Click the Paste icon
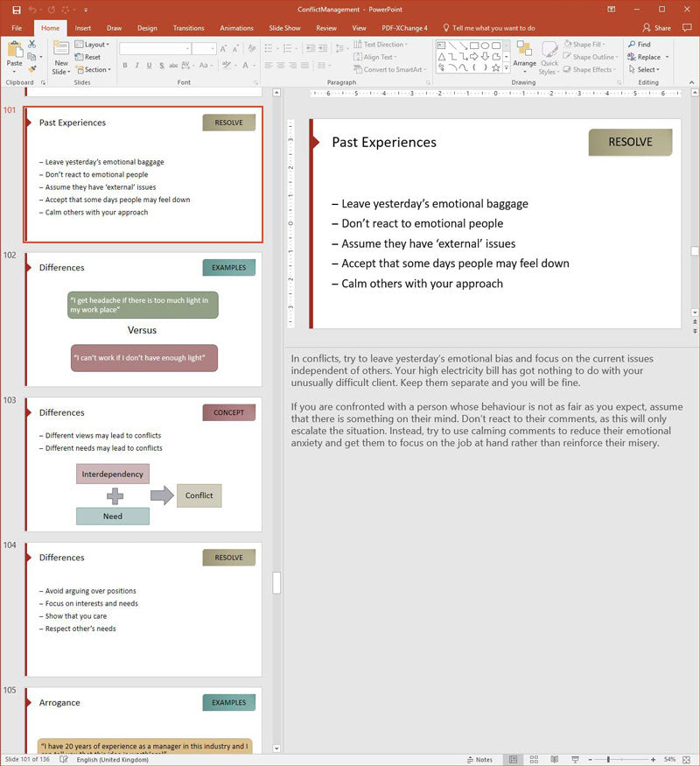Screen dimensions: 700x766 (15, 51)
